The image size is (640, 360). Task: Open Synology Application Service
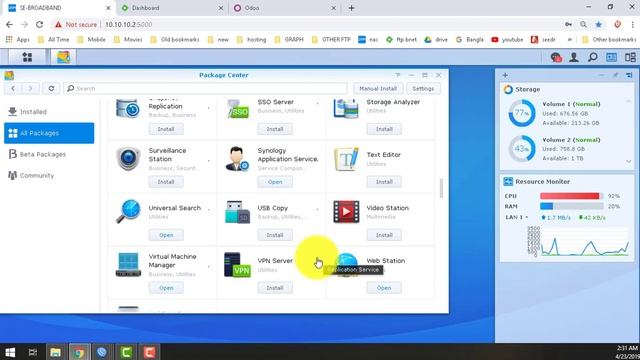(x=275, y=182)
